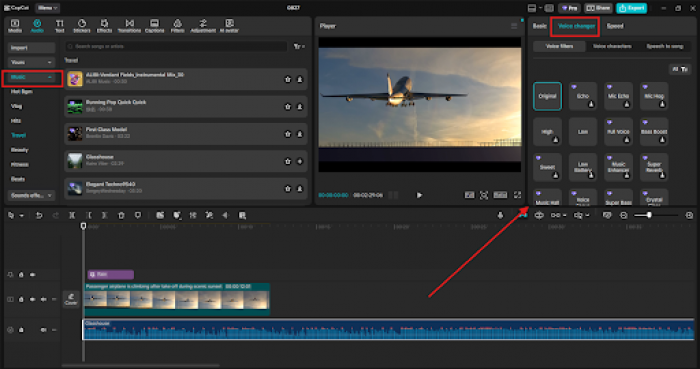Image resolution: width=700 pixels, height=369 pixels.
Task: Download the First-Class Model track
Action: [300, 134]
